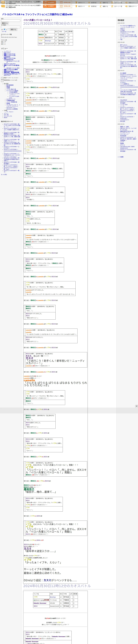Open トラロメトリン in update history
Viewport: 138px width, 644px height.
[124, 33]
